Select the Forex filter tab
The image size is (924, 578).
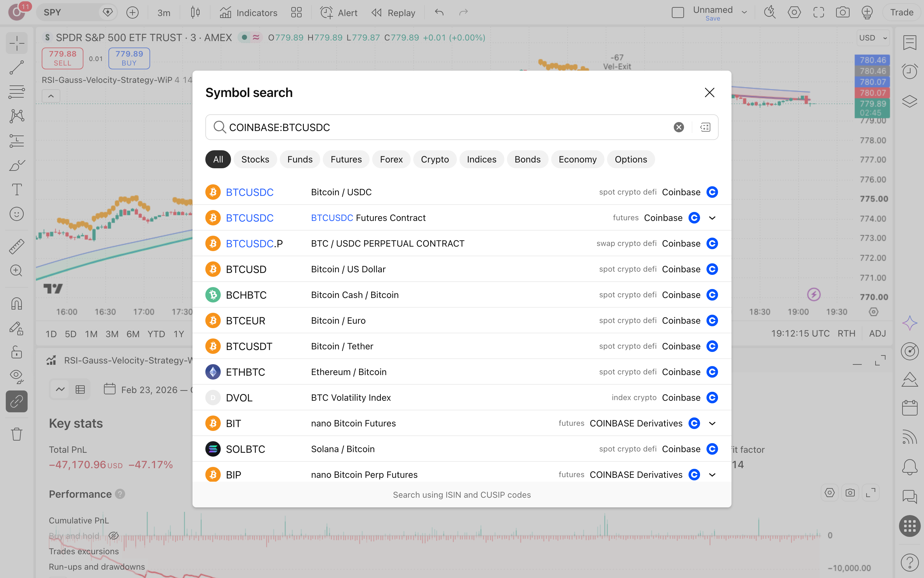(391, 159)
